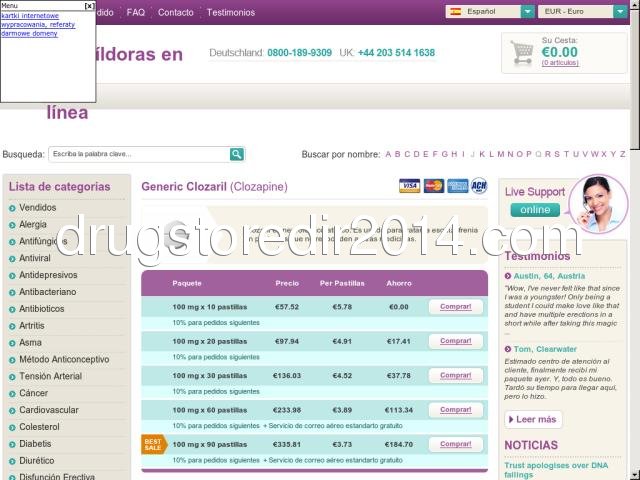The height and width of the screenshot is (480, 640).
Task: Open the FAQ menu item
Action: pyautogui.click(x=136, y=13)
